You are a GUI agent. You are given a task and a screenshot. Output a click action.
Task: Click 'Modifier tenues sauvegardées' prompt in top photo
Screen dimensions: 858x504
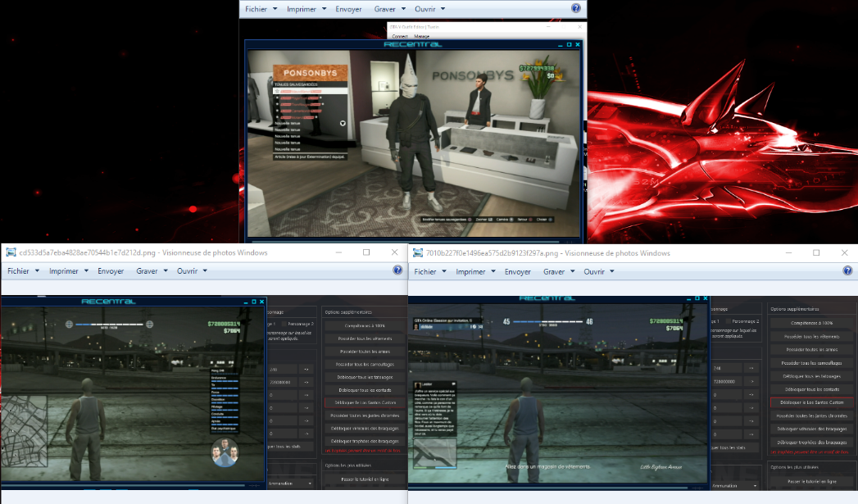tap(444, 220)
